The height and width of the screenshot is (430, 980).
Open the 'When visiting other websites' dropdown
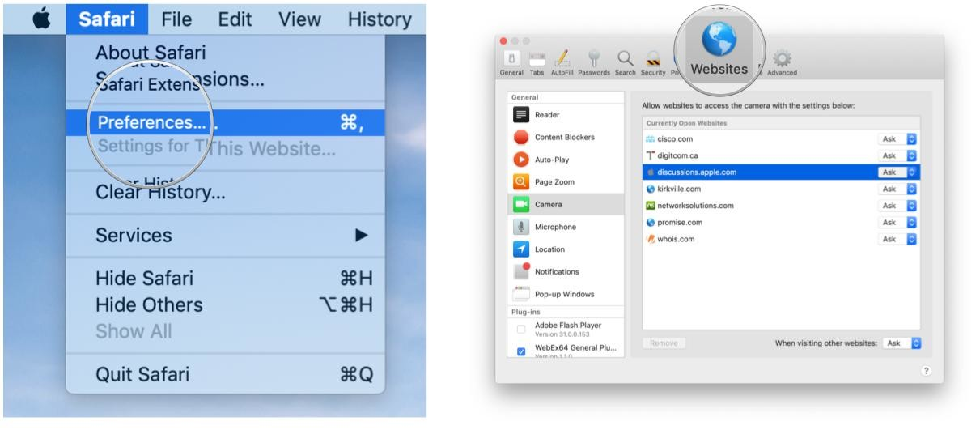902,343
